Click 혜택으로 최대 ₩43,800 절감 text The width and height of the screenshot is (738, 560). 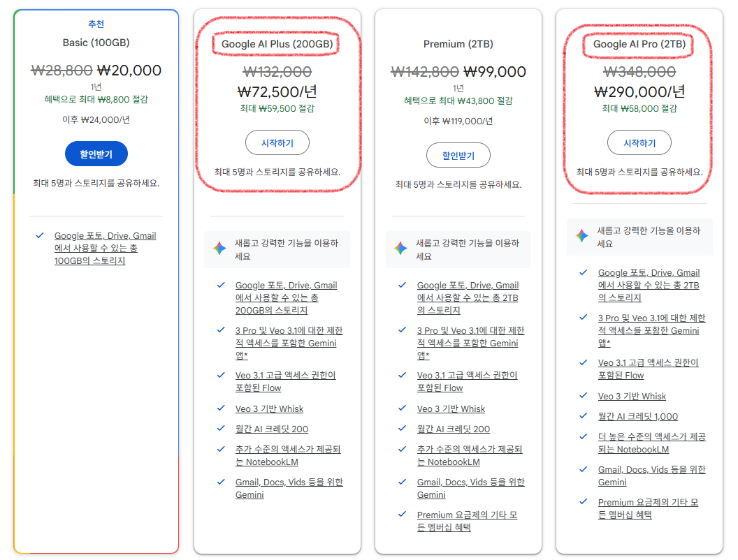[458, 101]
